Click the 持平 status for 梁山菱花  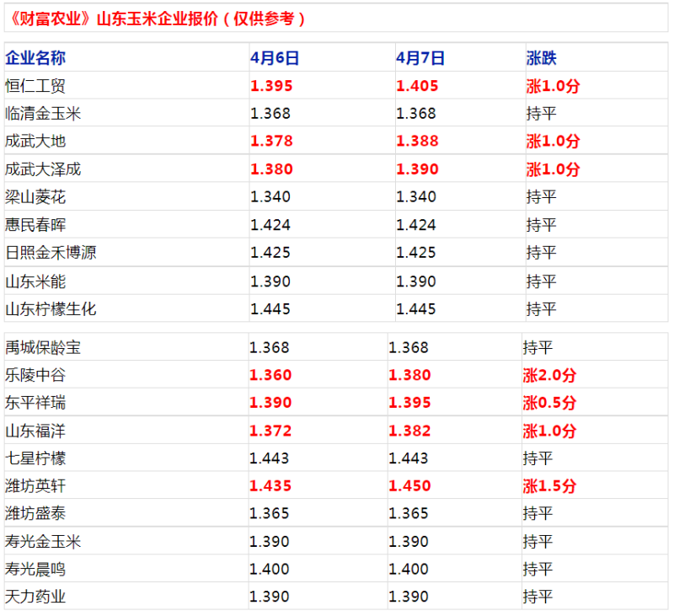541,197
